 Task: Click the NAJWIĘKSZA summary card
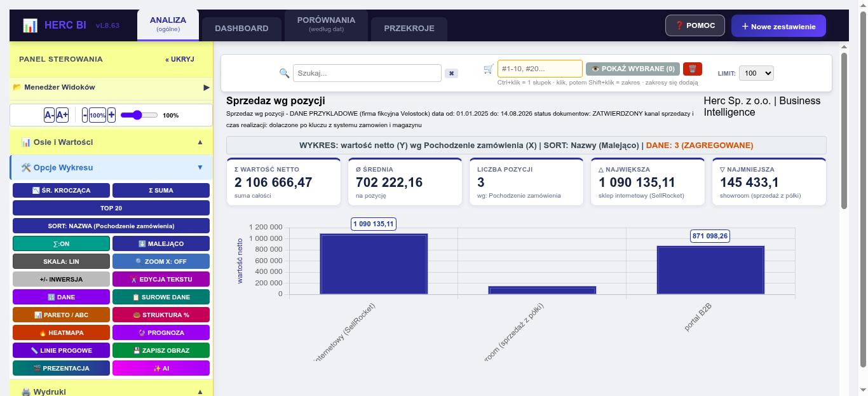coord(648,182)
